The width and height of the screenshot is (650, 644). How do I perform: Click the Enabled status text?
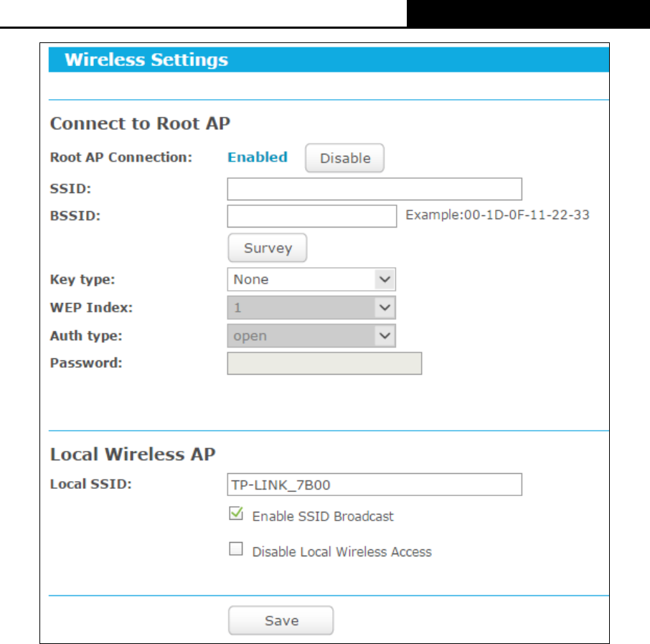coord(258,157)
